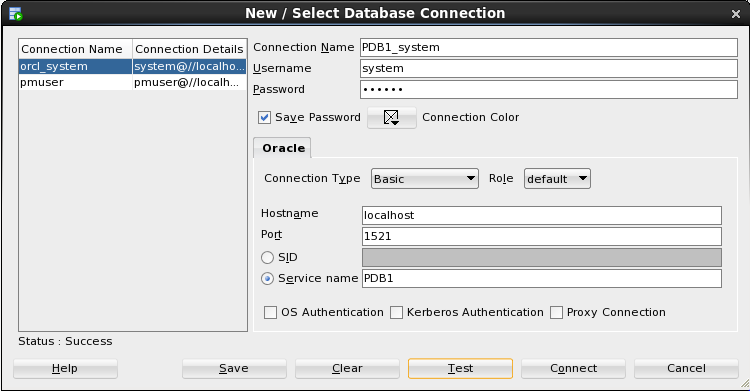The image size is (750, 391).
Task: Uncheck the Save Password checkbox
Action: (x=264, y=117)
